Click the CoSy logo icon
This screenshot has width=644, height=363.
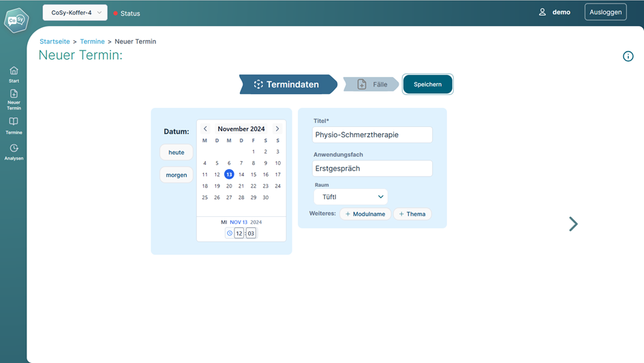(16, 20)
